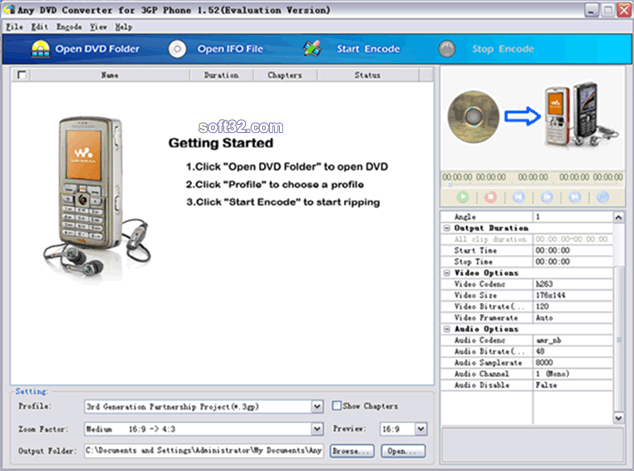The width and height of the screenshot is (634, 471).
Task: Click the skip-to-previous preview button
Action: tap(518, 197)
